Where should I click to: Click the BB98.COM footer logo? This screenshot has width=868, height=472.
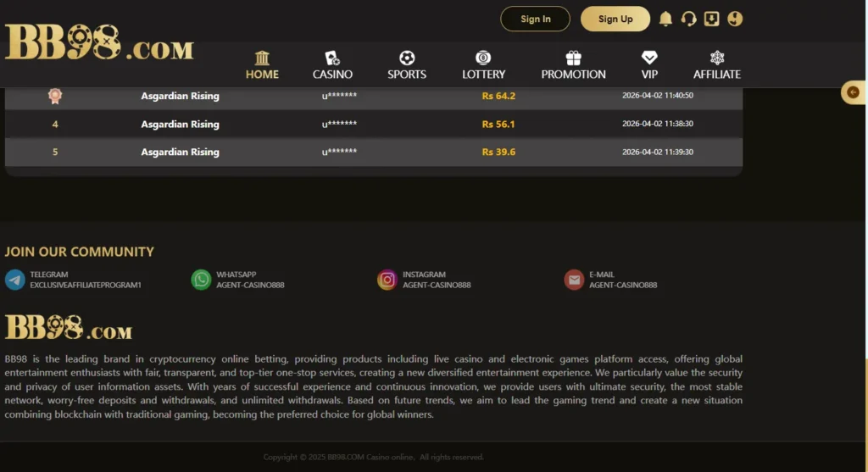coord(69,327)
